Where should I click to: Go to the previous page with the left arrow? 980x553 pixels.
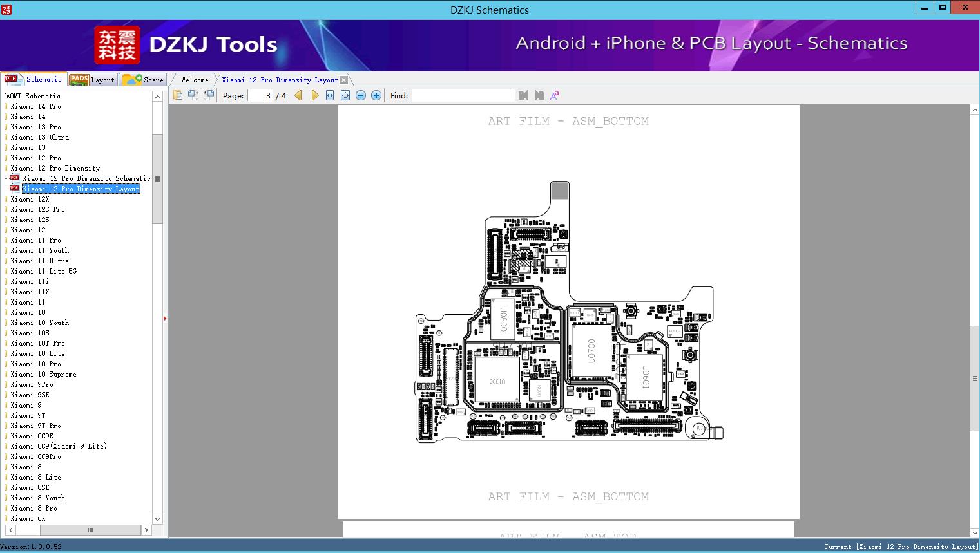click(x=298, y=95)
